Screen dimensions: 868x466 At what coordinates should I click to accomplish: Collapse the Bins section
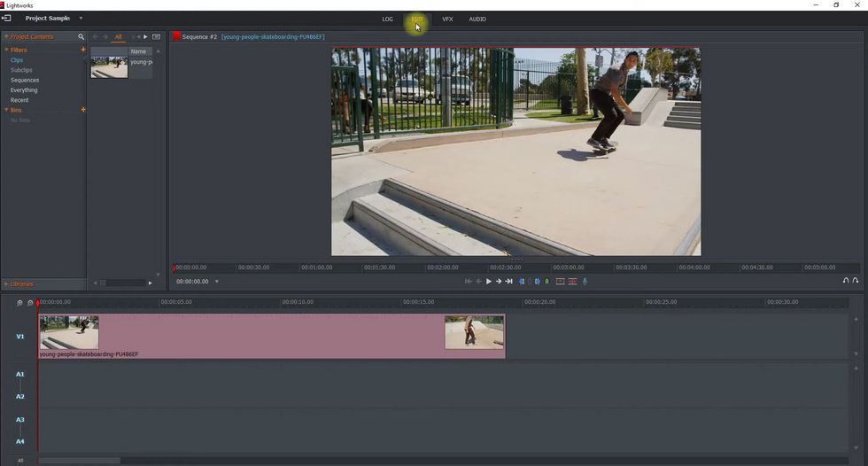(x=6, y=110)
